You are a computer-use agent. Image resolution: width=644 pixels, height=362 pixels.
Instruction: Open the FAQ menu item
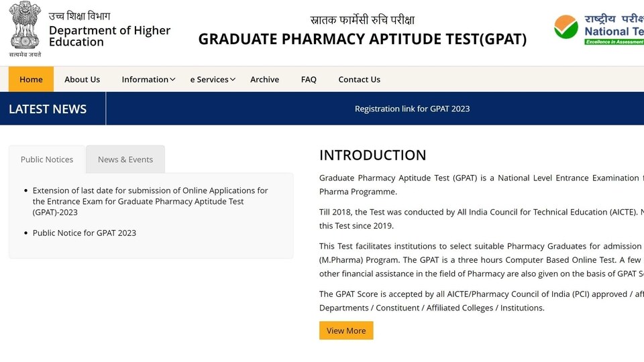309,79
